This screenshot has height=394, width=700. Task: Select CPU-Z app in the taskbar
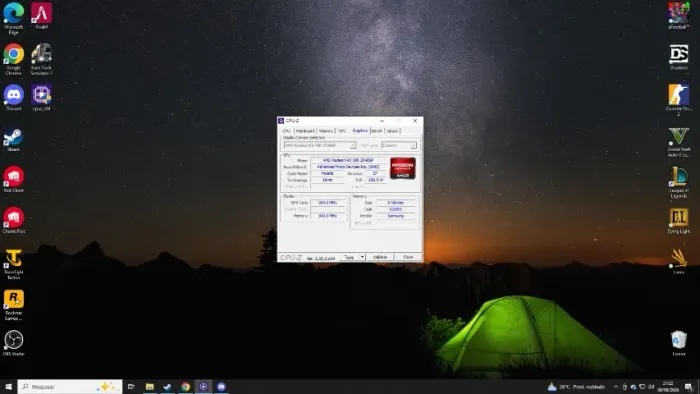[203, 386]
